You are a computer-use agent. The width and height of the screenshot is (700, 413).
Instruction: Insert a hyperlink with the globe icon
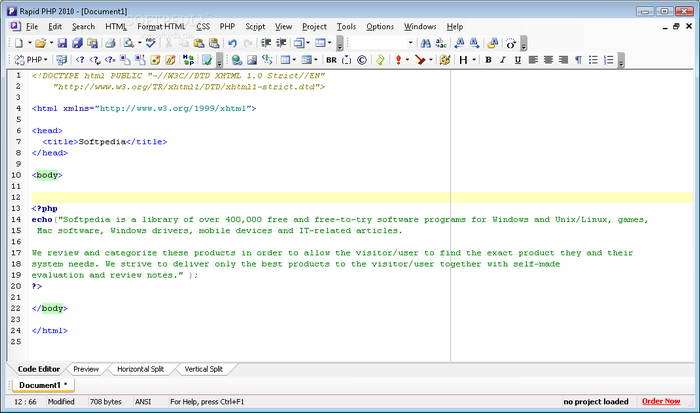(237, 60)
